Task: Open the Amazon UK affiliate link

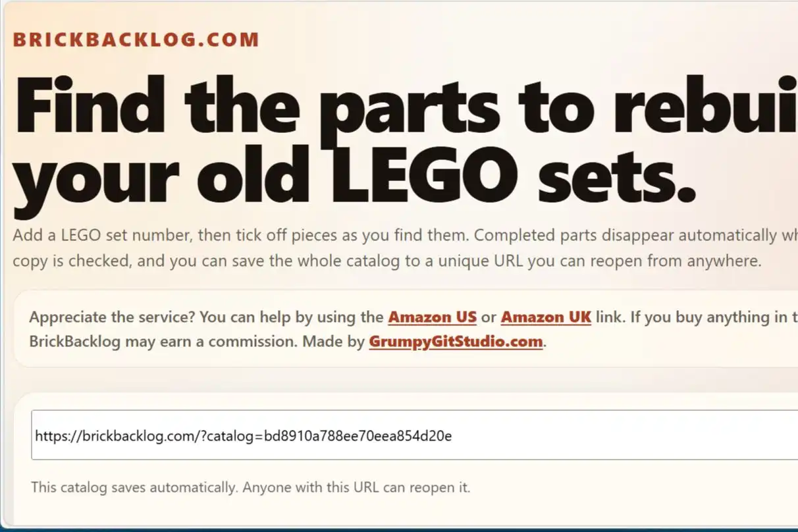Action: click(x=546, y=317)
